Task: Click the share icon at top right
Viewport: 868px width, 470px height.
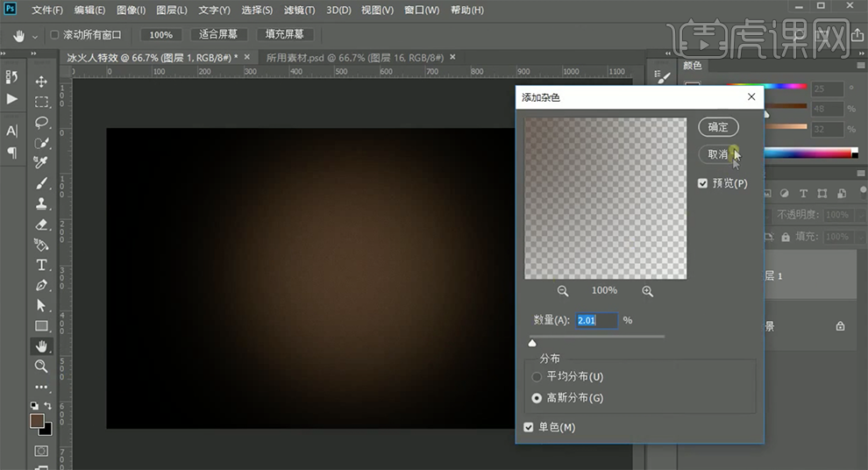Action: [x=857, y=35]
